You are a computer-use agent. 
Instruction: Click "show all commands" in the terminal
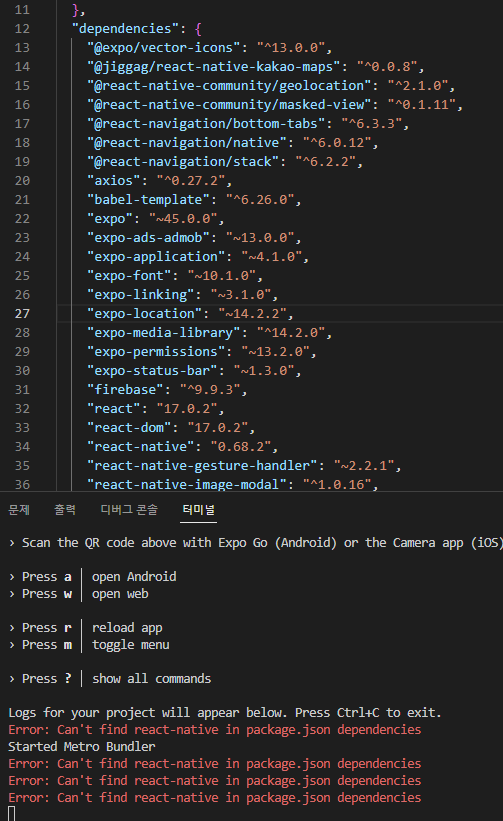[x=151, y=679]
